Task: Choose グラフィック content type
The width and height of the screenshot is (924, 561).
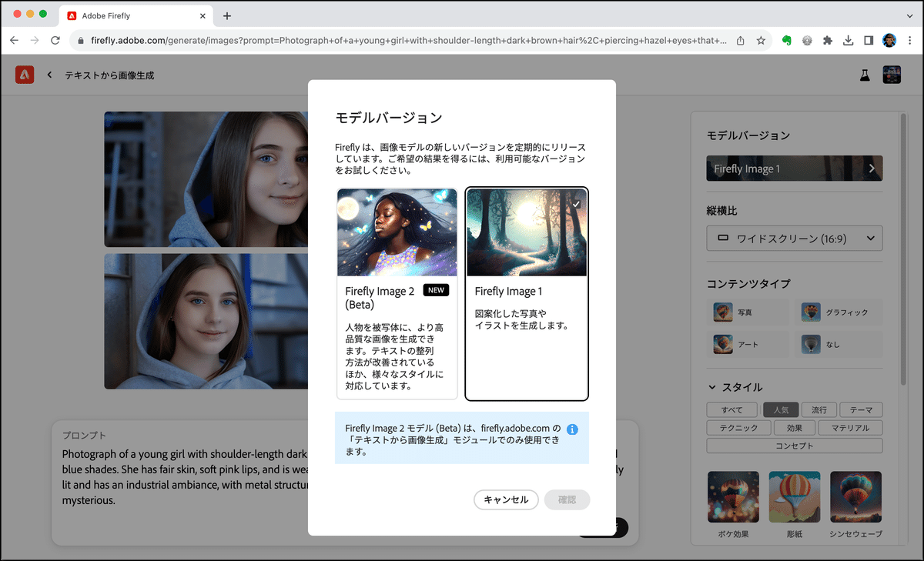Action: click(x=839, y=312)
